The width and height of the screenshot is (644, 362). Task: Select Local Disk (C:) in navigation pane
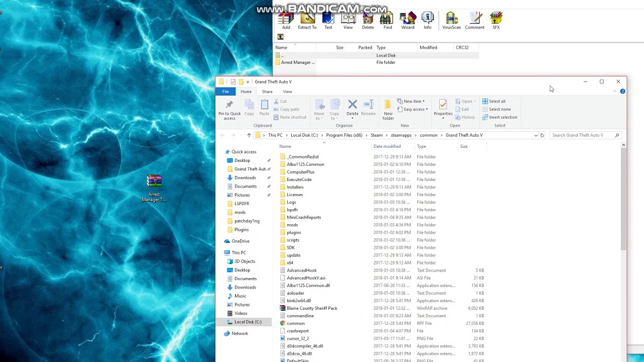(x=248, y=322)
